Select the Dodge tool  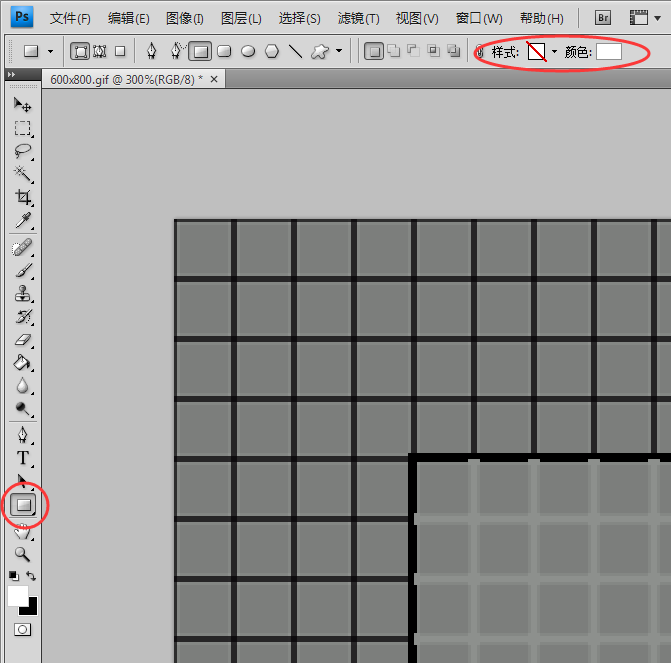coord(22,409)
